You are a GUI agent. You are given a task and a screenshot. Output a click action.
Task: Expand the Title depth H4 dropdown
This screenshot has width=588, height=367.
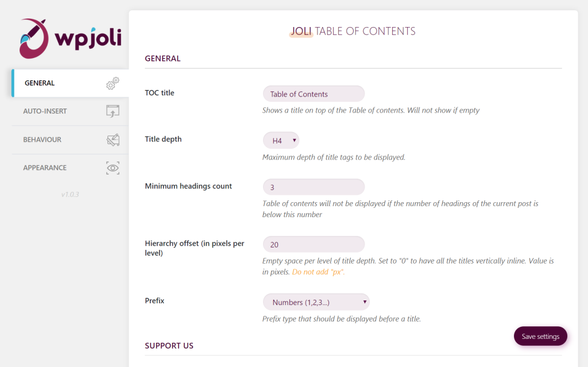[281, 141]
